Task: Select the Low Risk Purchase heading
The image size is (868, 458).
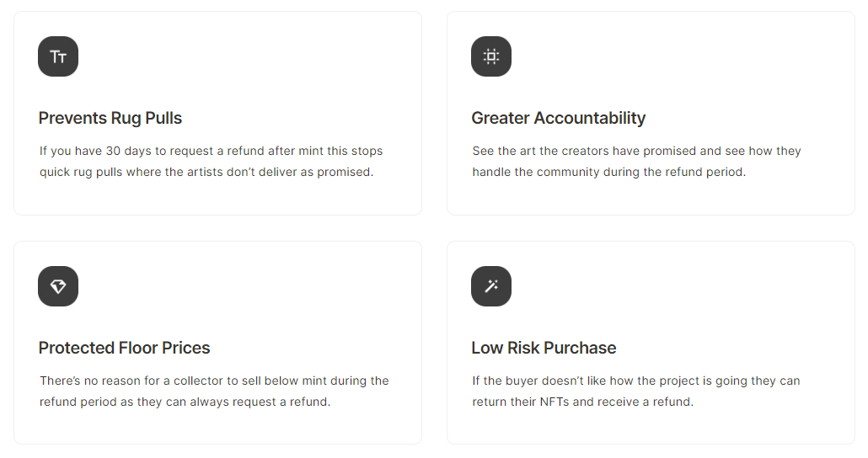Action: coord(544,348)
